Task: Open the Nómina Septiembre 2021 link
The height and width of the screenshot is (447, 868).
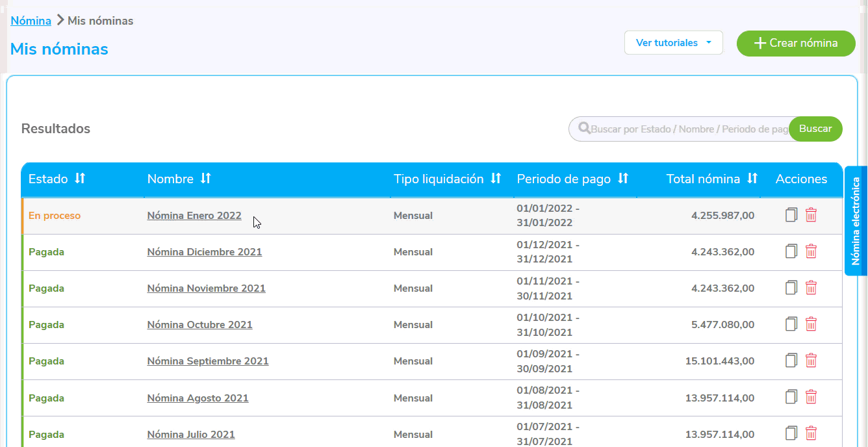Action: pyautogui.click(x=207, y=361)
